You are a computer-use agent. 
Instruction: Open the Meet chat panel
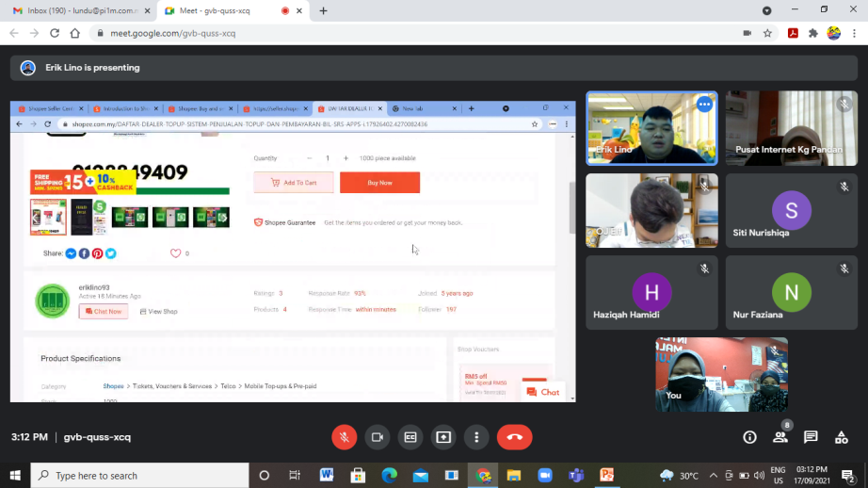811,437
